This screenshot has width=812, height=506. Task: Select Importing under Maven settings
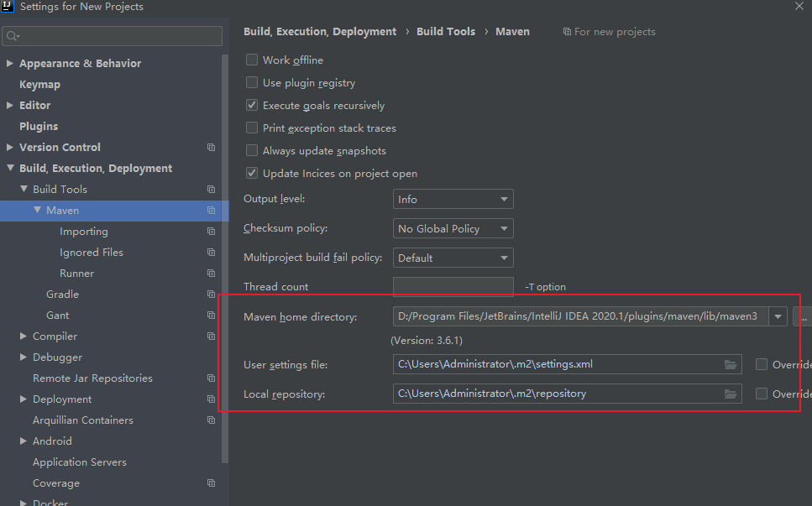[x=83, y=232]
